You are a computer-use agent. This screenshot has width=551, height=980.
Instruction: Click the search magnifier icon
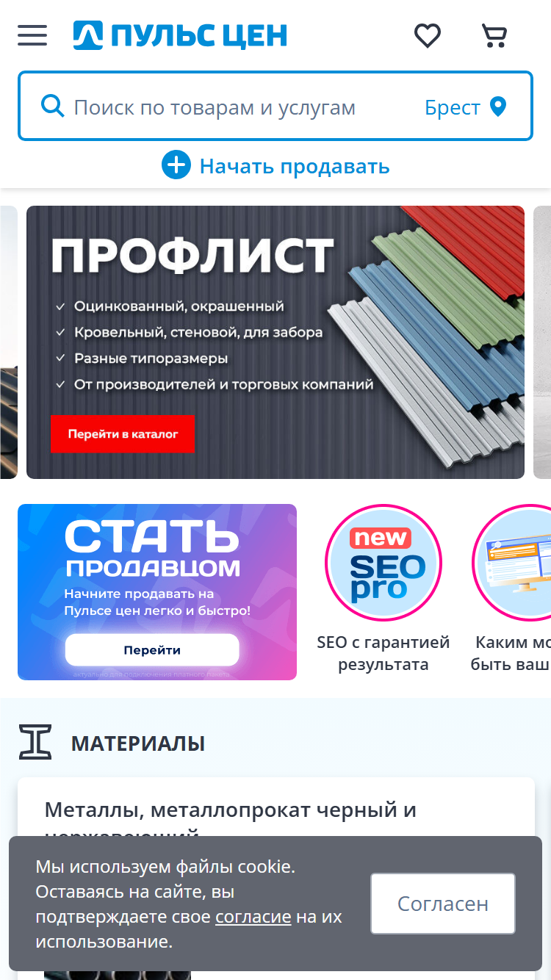click(x=53, y=107)
